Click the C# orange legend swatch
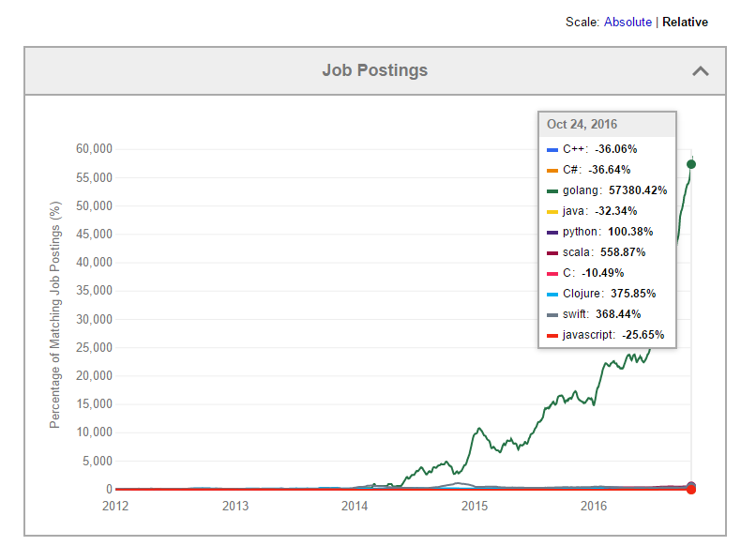Screen dimensions: 756x546 coord(552,171)
